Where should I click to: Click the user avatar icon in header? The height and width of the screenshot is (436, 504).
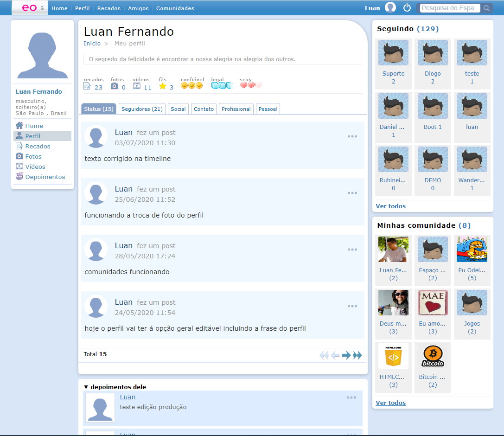click(390, 7)
